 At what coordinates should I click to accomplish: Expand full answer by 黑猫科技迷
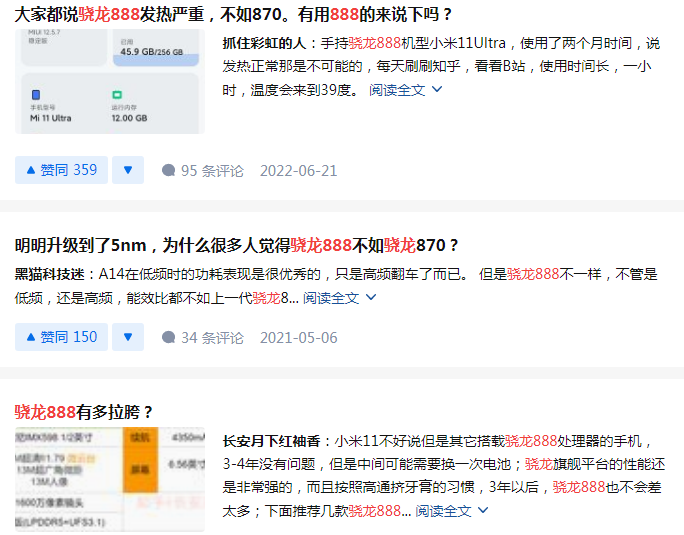coord(339,298)
